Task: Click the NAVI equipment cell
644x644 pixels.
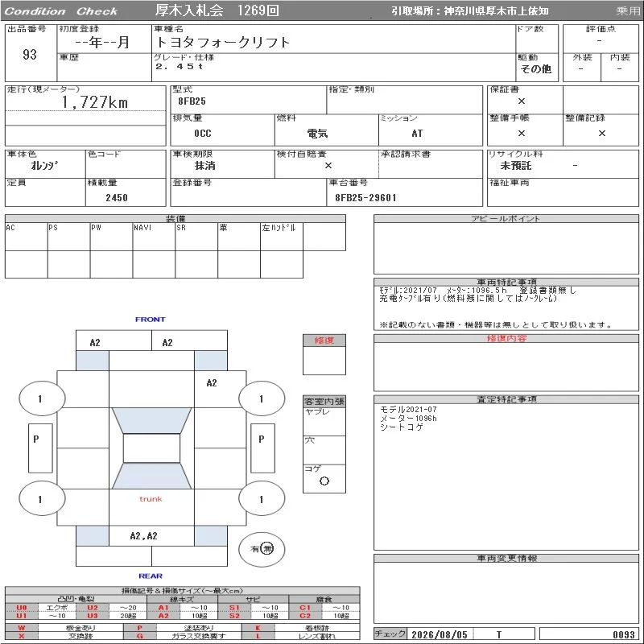Action: (x=154, y=237)
